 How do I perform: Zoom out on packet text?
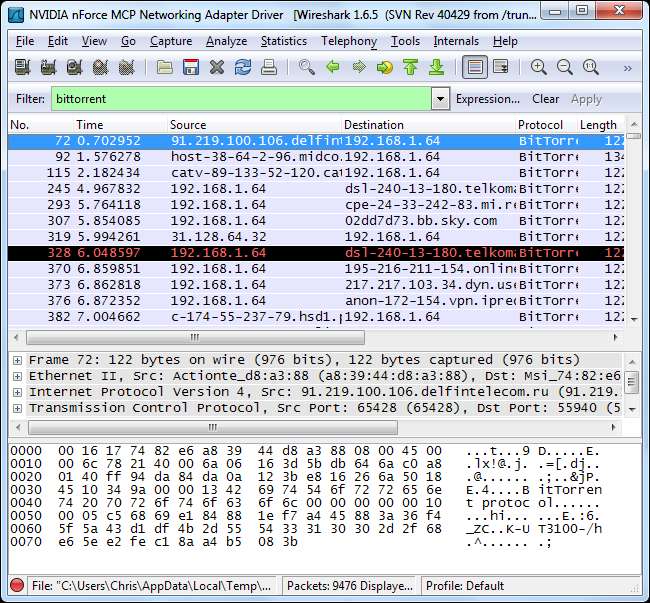tap(565, 67)
